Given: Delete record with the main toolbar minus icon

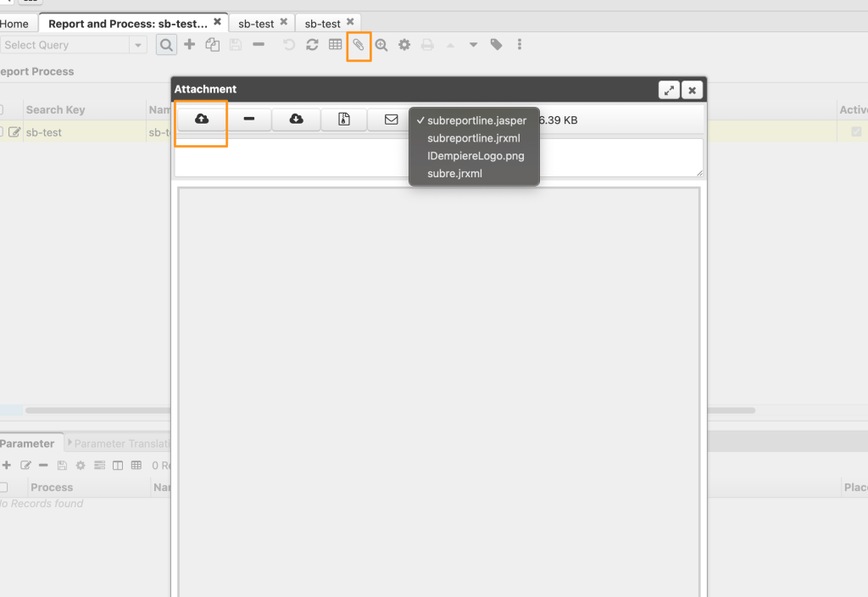Looking at the screenshot, I should [259, 44].
